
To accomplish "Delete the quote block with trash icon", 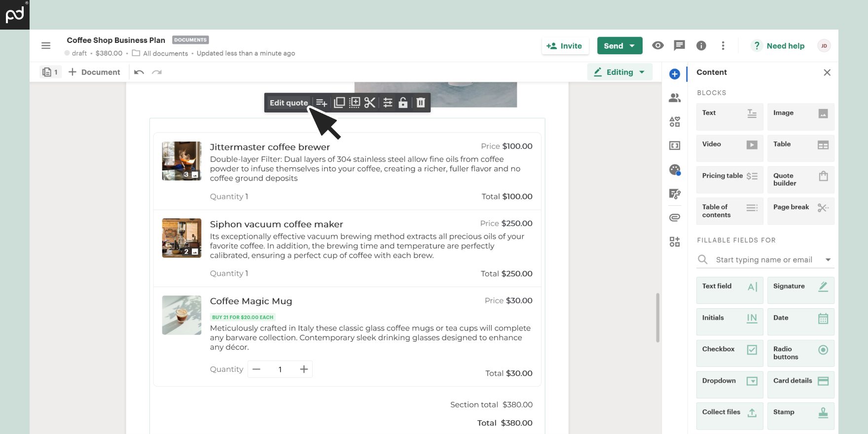I will (421, 103).
